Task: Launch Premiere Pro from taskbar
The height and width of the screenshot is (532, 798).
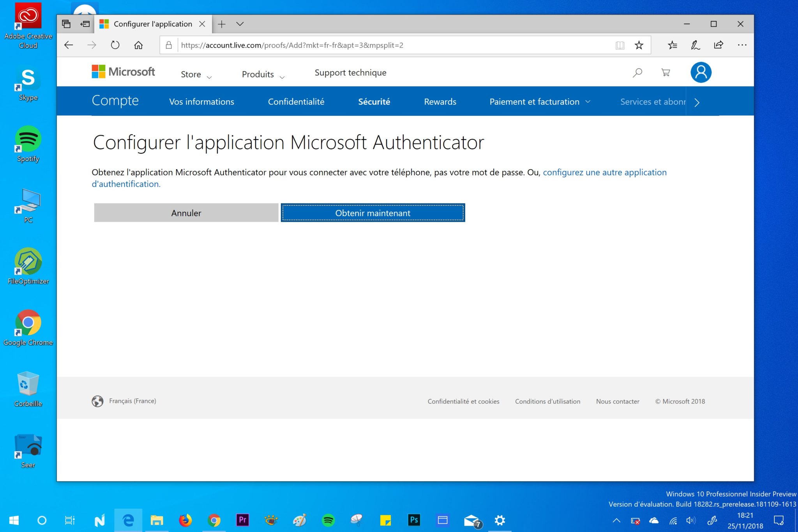Action: point(242,520)
